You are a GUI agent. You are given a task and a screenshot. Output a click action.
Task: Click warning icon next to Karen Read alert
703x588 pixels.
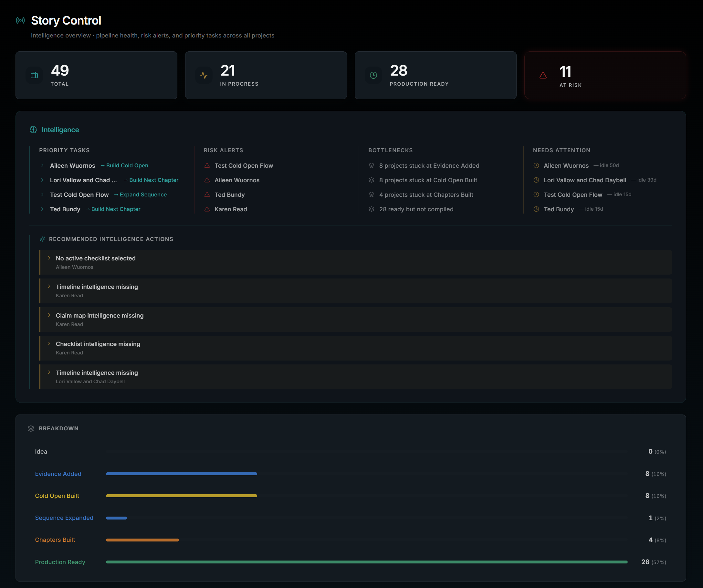tap(207, 209)
